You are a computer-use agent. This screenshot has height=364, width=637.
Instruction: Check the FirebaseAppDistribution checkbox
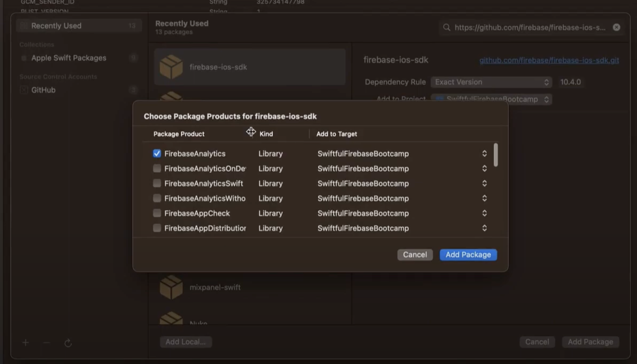(x=157, y=228)
